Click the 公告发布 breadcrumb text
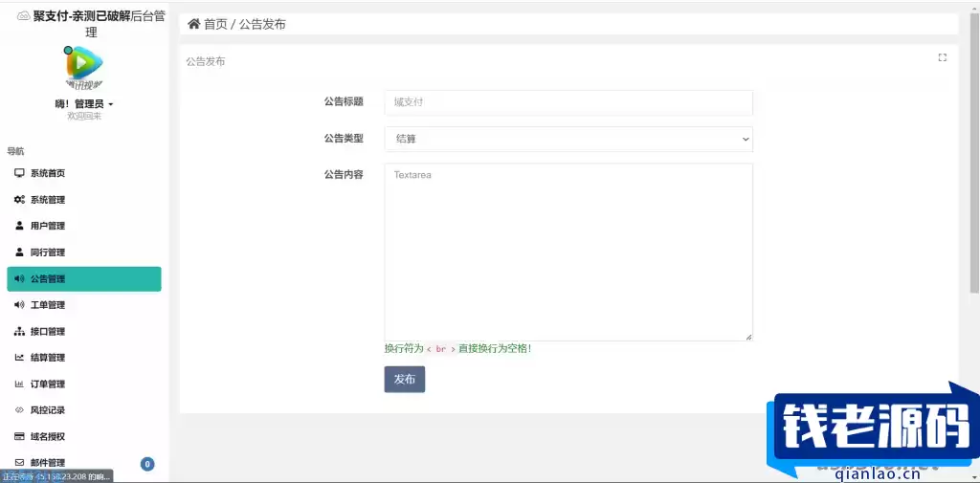The image size is (980, 483). tap(262, 24)
